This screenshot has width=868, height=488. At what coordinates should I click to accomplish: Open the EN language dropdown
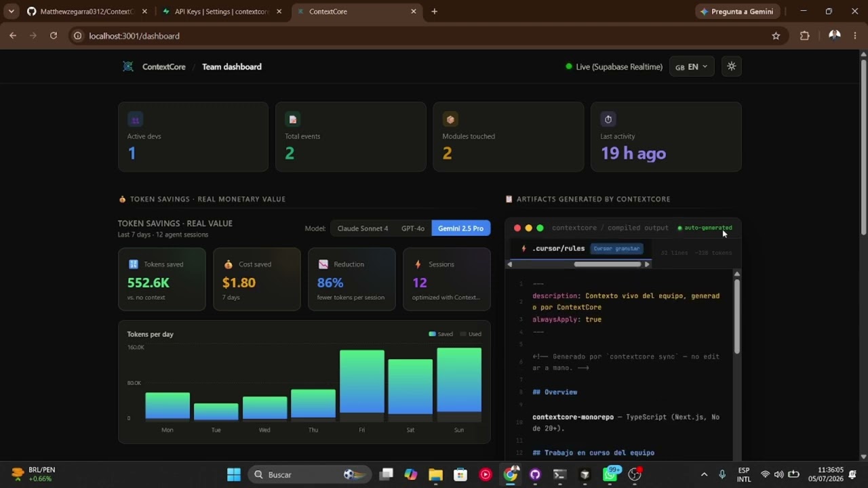coord(692,66)
